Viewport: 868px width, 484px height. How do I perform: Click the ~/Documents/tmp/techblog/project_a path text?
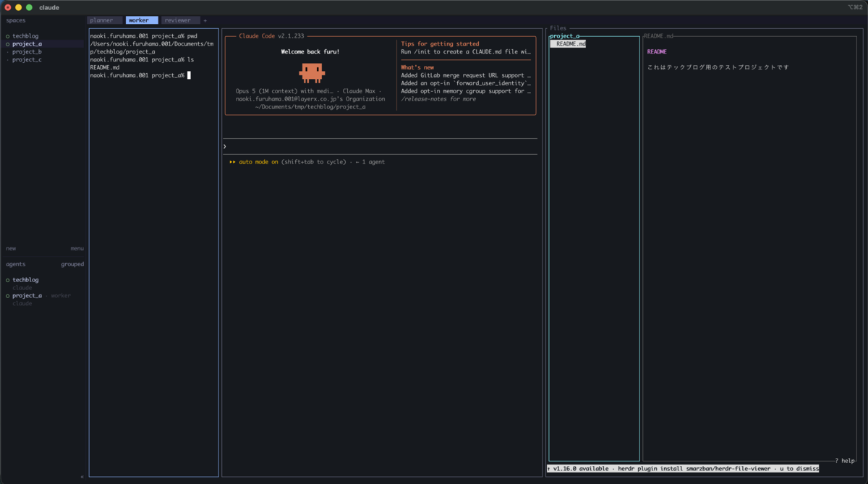310,107
